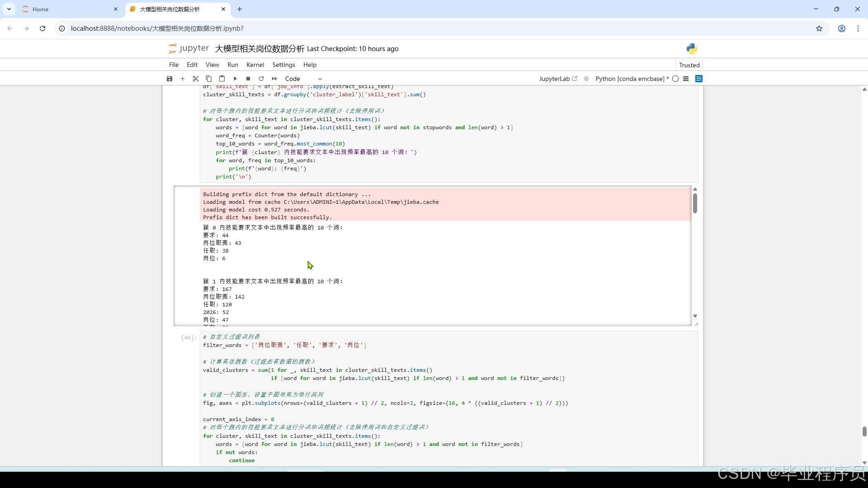Toggle the blue property inspector panel icon
This screenshot has width=868, height=488.
coord(699,79)
